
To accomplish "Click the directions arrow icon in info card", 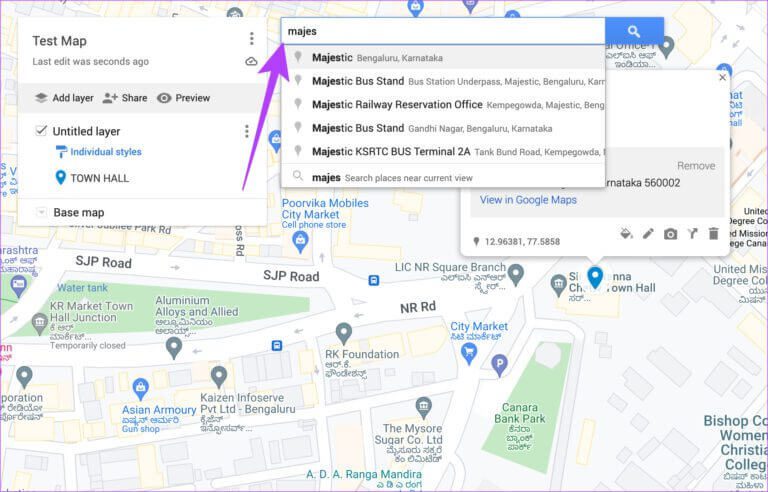I will tap(692, 233).
